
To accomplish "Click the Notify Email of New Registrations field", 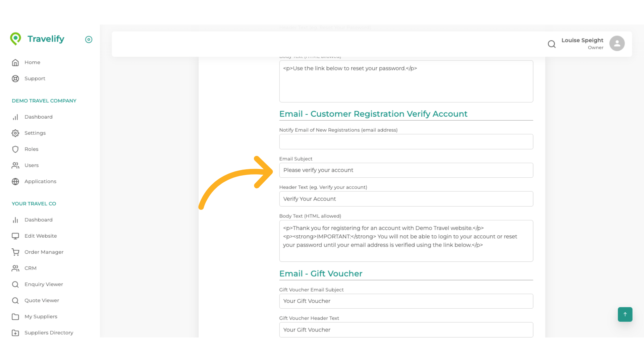I will (406, 142).
